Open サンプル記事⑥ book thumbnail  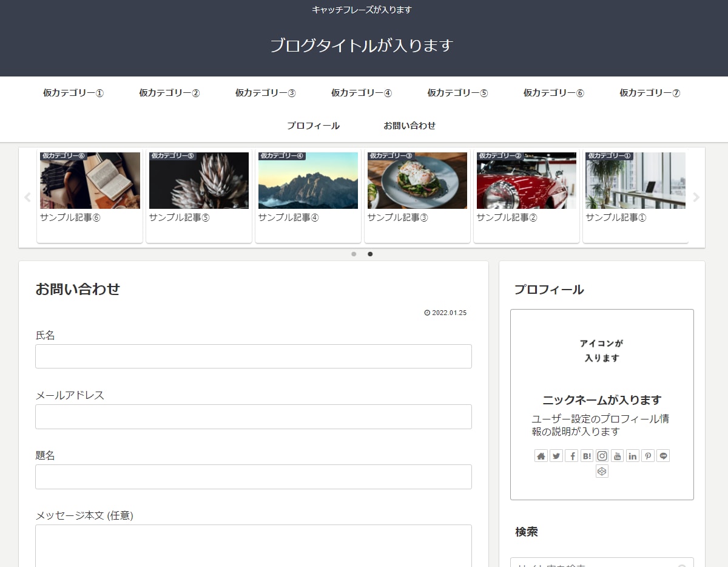coord(90,180)
